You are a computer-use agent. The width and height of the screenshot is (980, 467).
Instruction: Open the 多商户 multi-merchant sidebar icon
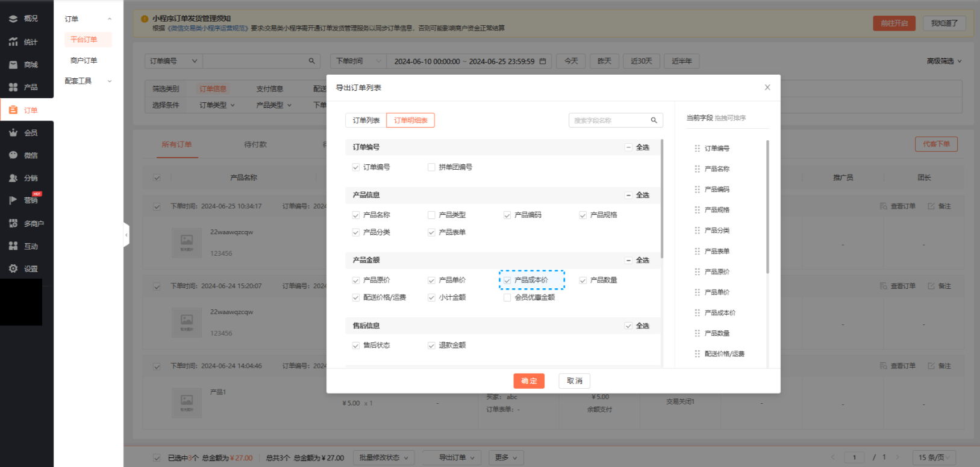[13, 223]
